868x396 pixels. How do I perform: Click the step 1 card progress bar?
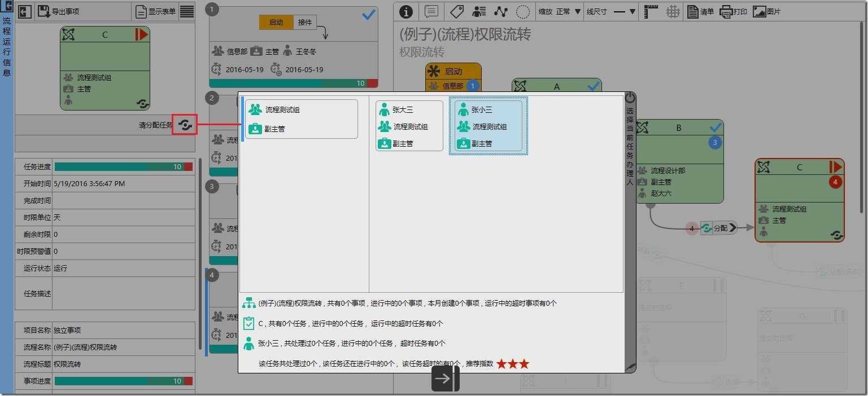293,83
